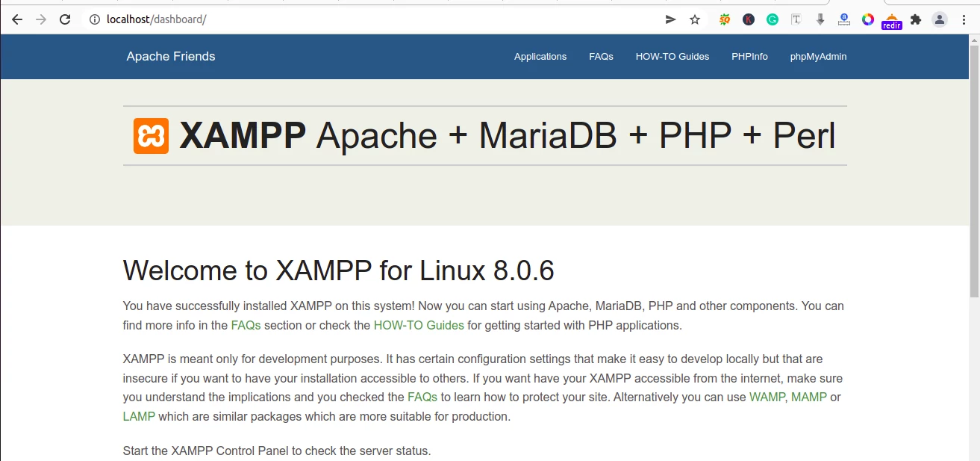
Task: Open the rainbow color ring extension
Action: tap(868, 19)
